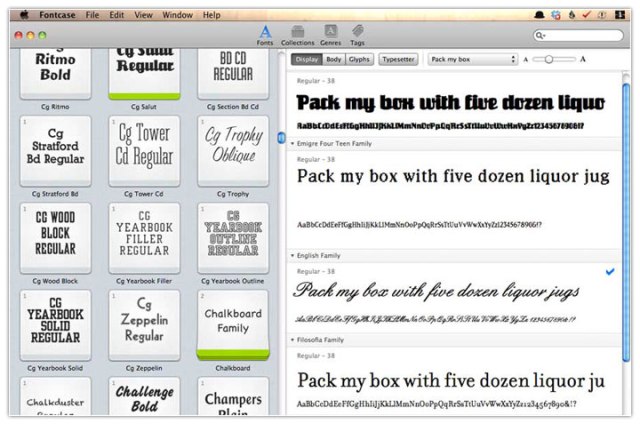Select the Chalkduster font tile
Image resolution: width=640 pixels, height=424 pixels.
pos(56,397)
